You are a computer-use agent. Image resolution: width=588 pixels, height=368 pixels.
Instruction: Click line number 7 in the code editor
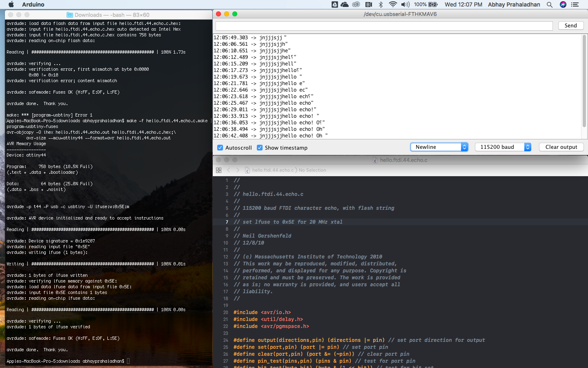(x=227, y=222)
